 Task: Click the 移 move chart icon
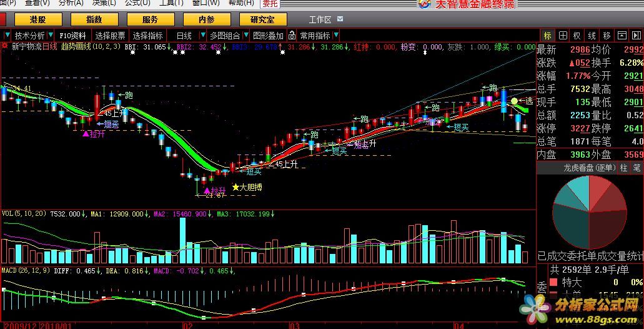(x=606, y=36)
